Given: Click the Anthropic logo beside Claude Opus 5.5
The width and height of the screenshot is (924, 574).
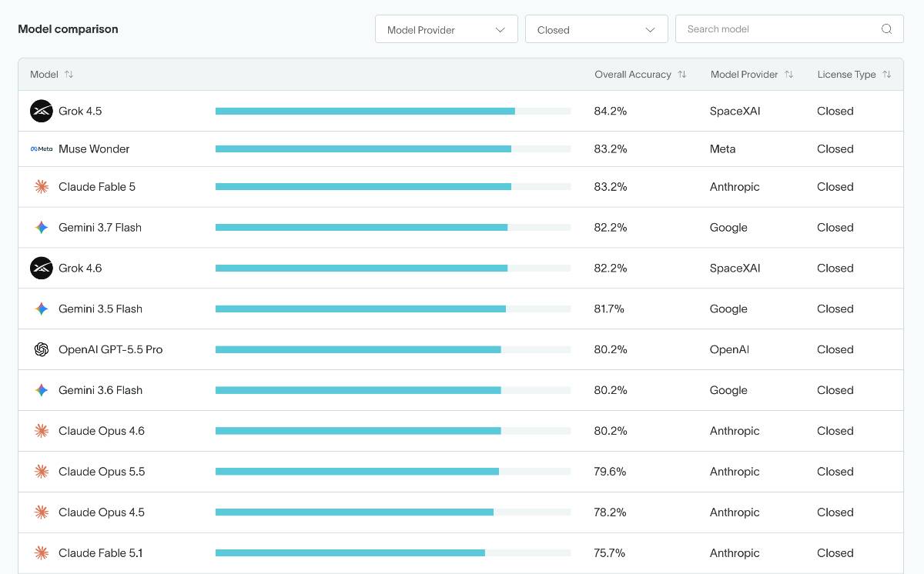Looking at the screenshot, I should (x=42, y=472).
